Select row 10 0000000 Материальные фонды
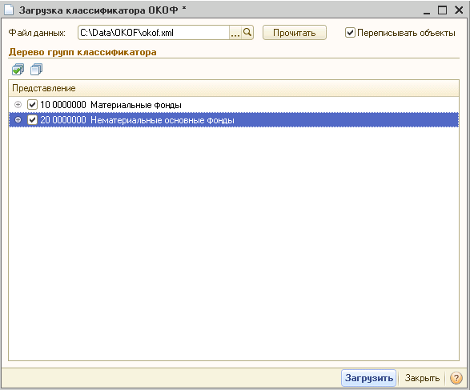This screenshot has height=390, width=470. pos(234,105)
